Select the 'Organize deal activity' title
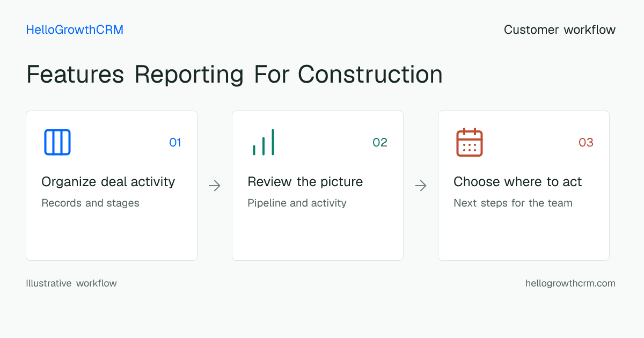This screenshot has width=644, height=338. click(x=108, y=182)
